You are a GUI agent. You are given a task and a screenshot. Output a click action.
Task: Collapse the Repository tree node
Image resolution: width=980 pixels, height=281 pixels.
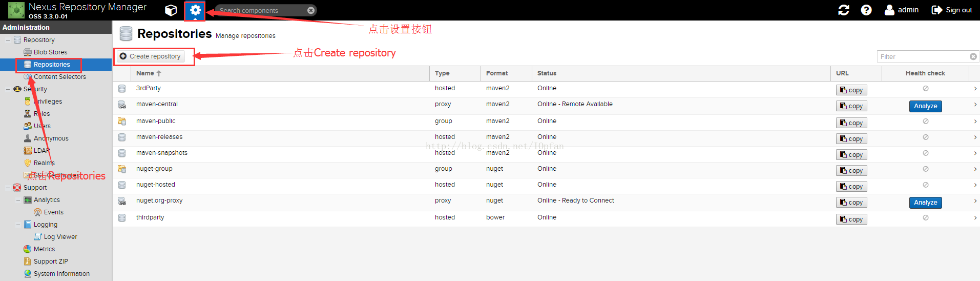pyautogui.click(x=8, y=40)
